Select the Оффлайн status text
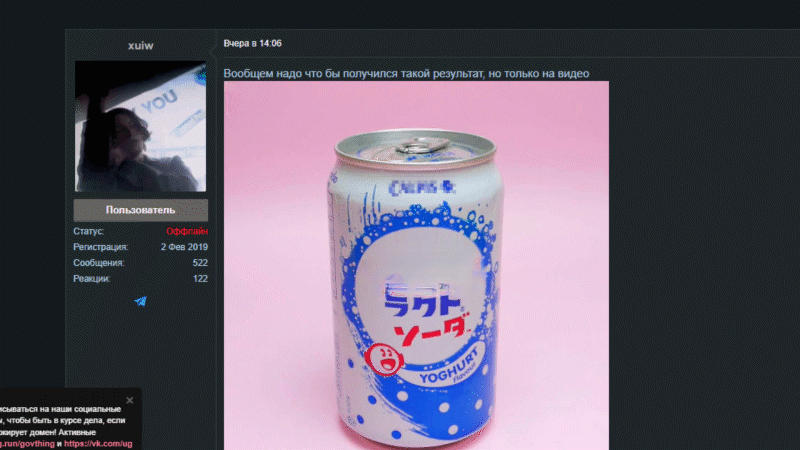This screenshot has width=800, height=450. pyautogui.click(x=187, y=231)
